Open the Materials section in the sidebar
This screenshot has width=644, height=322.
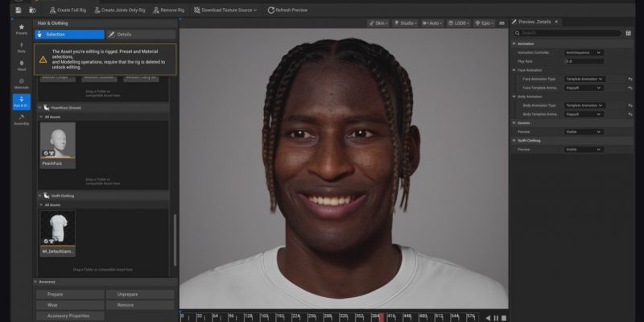(22, 84)
